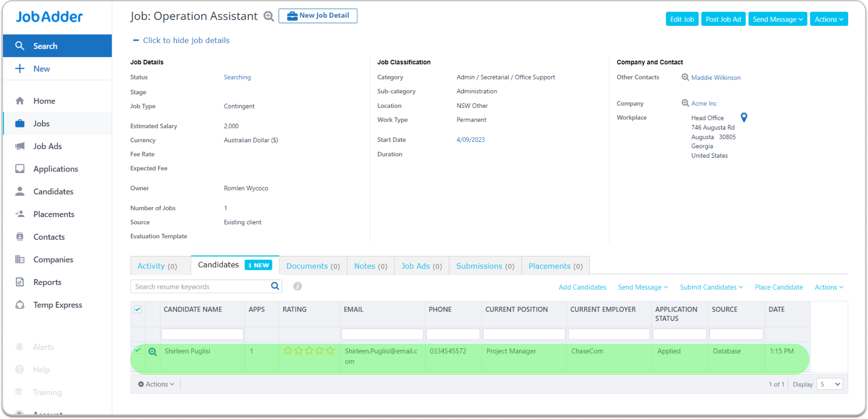Viewport: 868px width, 419px height.
Task: Open the Applications section
Action: click(55, 168)
